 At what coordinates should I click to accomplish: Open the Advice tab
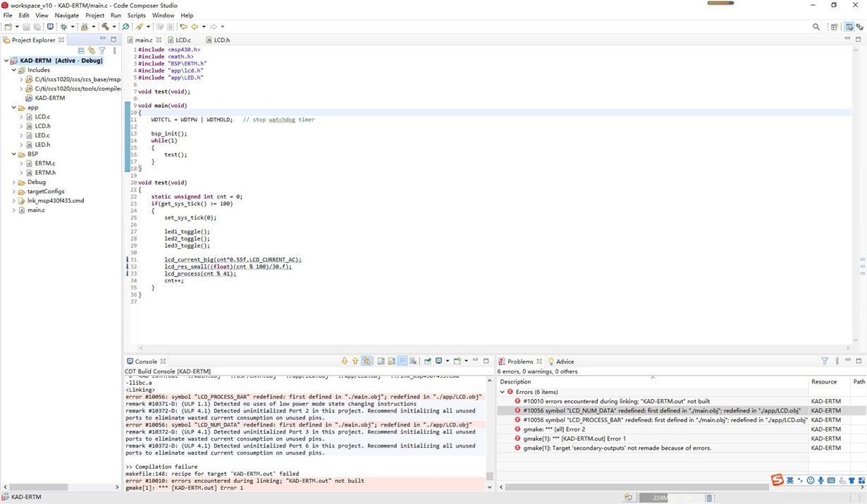pos(565,362)
